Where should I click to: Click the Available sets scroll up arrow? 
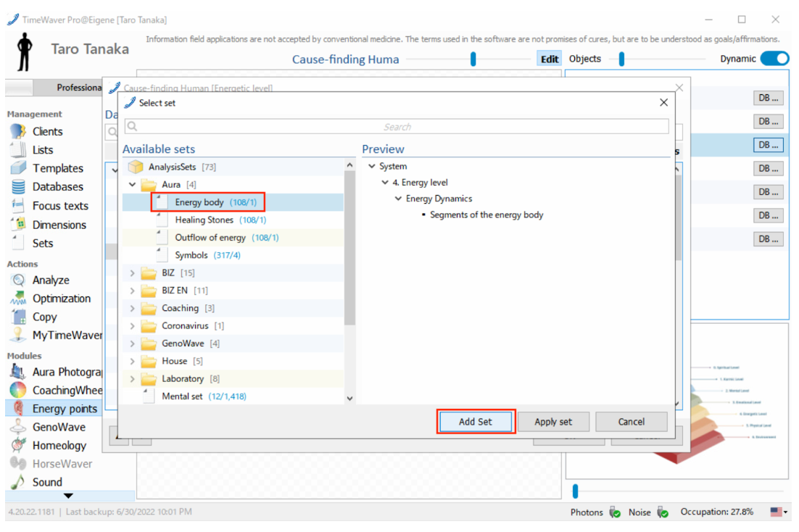pos(349,165)
